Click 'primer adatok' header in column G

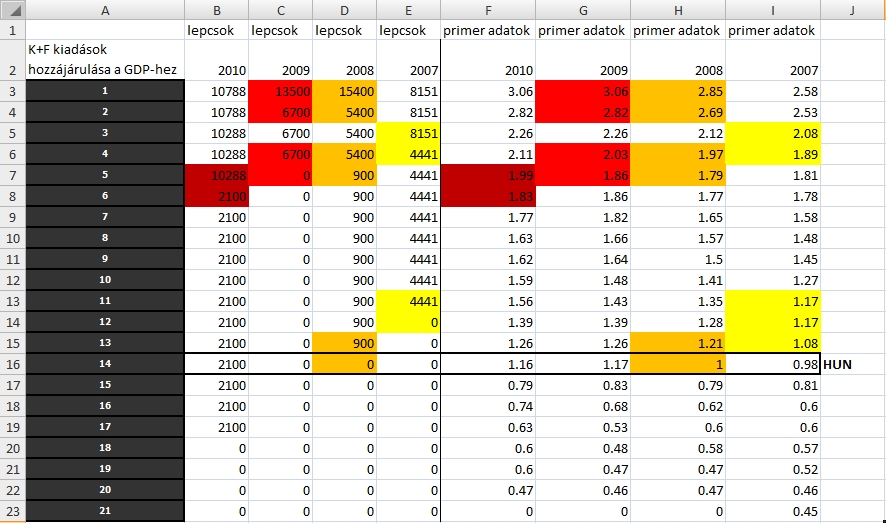[582, 30]
